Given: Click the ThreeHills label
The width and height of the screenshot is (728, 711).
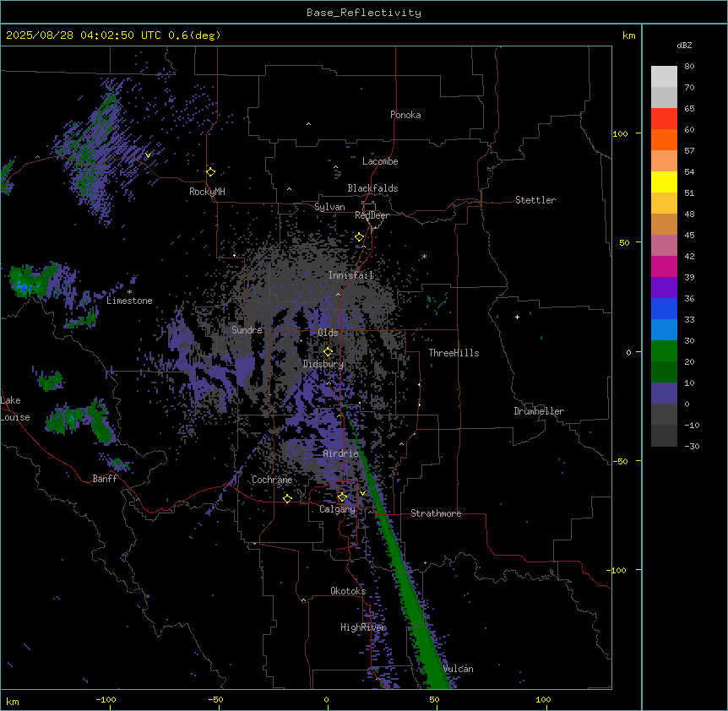Looking at the screenshot, I should 454,353.
